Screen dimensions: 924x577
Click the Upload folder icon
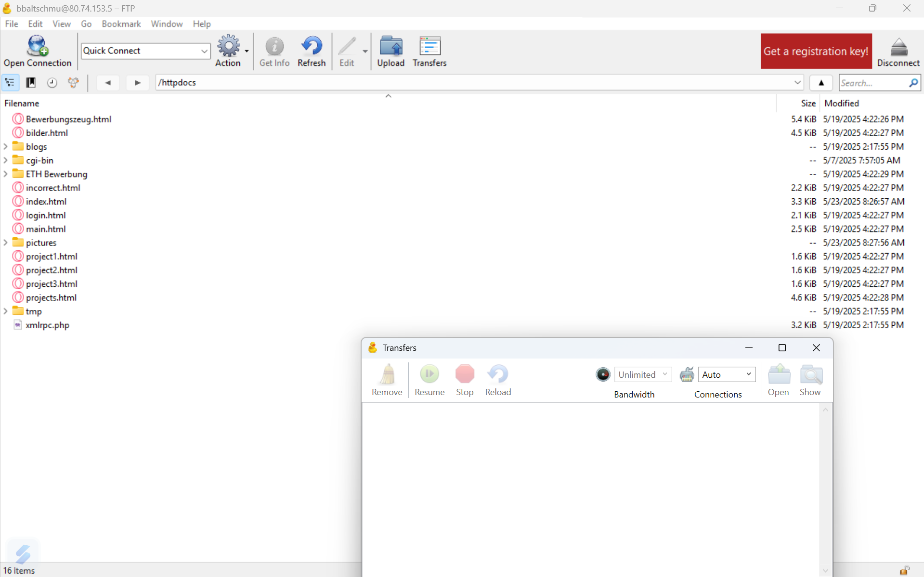click(390, 46)
